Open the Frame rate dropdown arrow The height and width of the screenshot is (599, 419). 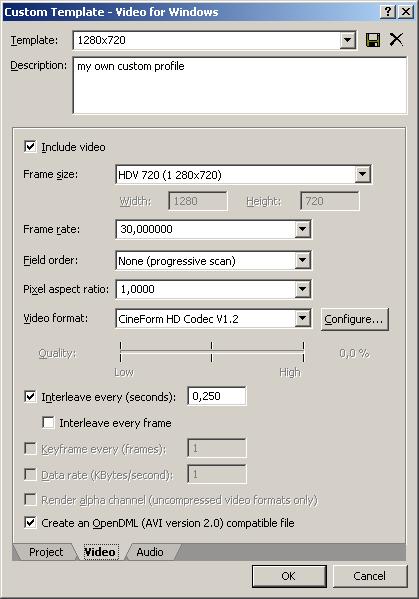coord(303,229)
